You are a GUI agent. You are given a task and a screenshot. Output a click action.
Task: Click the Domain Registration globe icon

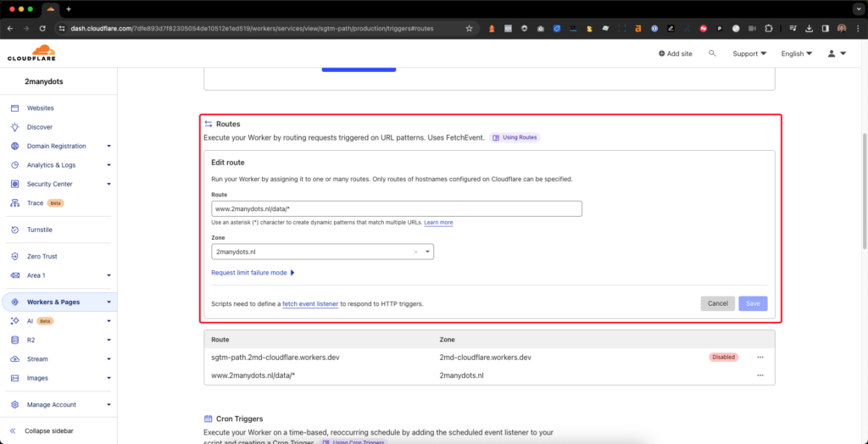pyautogui.click(x=15, y=146)
